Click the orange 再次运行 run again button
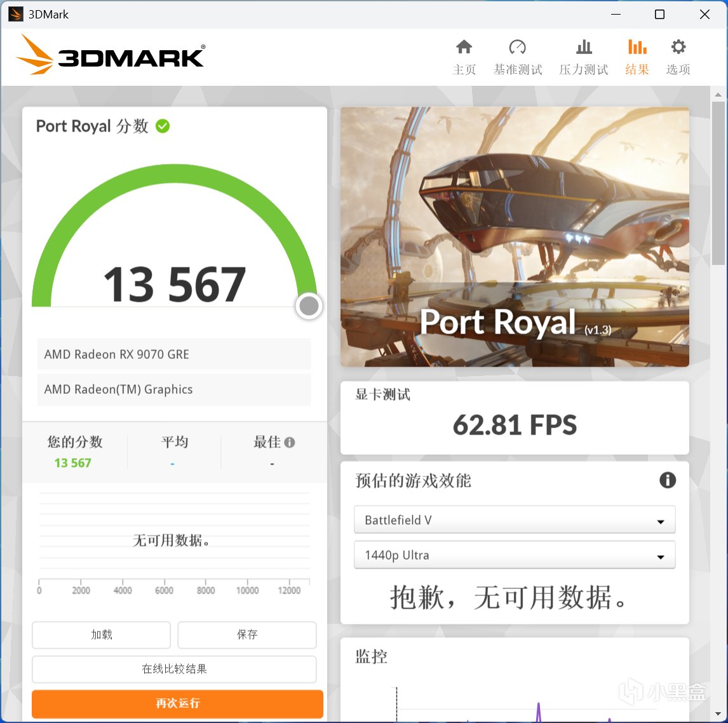This screenshot has height=723, width=728. pyautogui.click(x=177, y=703)
